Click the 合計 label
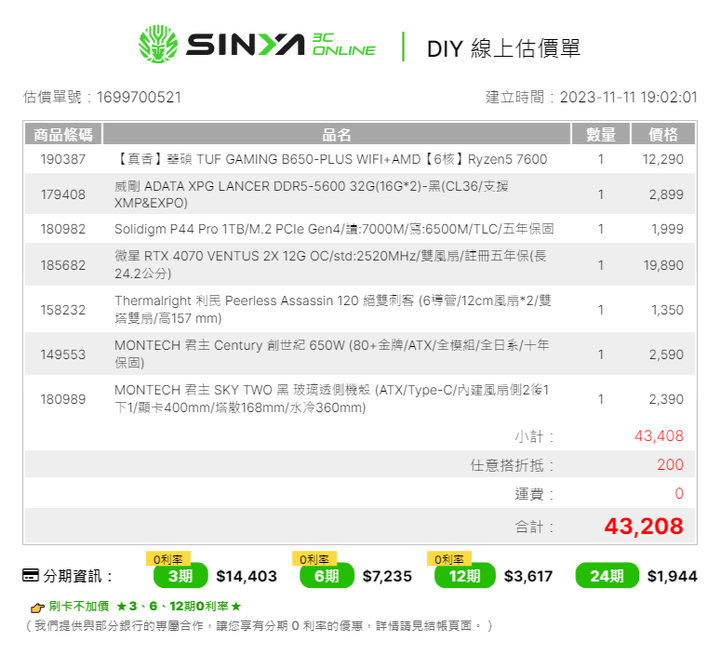The width and height of the screenshot is (720, 655). (x=534, y=526)
